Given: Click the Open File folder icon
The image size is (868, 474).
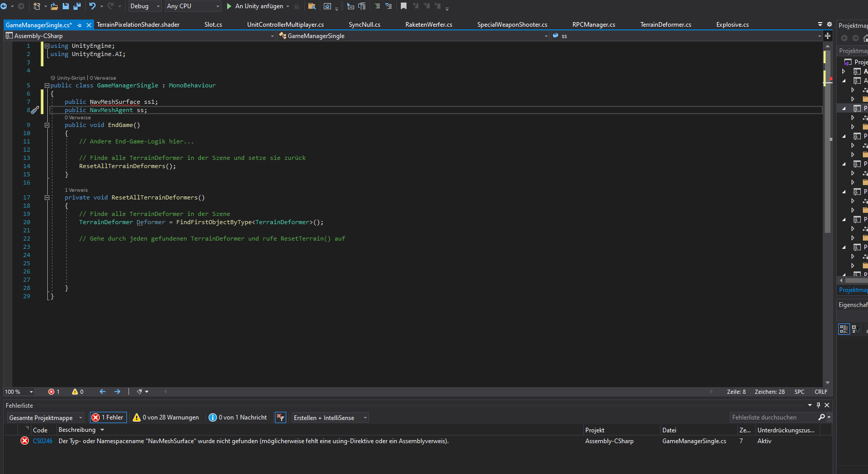Looking at the screenshot, I should 54,6.
